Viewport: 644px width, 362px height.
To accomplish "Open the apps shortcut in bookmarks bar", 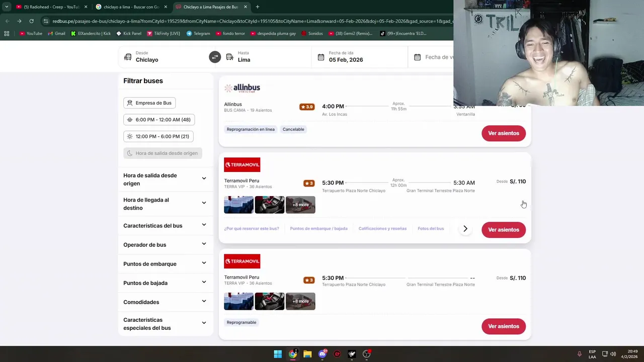I will (7, 34).
